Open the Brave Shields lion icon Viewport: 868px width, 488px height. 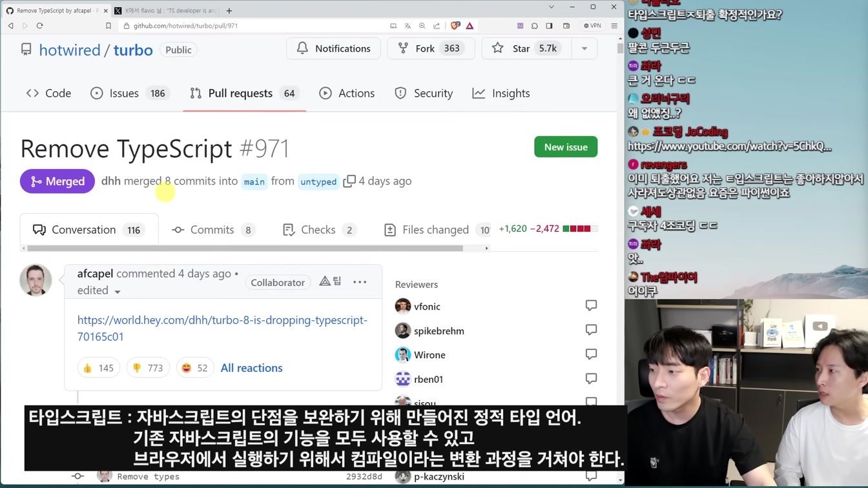pos(455,26)
